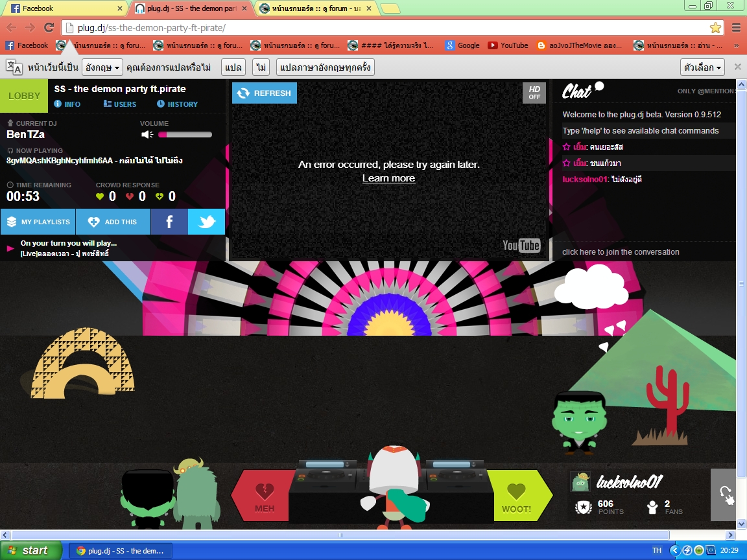Mute using the volume speaker icon
The height and width of the screenshot is (560, 747).
pos(147,135)
